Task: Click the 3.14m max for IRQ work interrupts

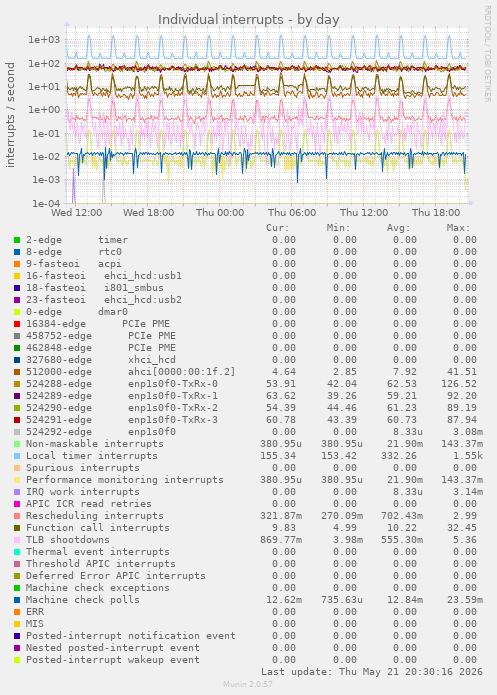Action: pos(468,492)
